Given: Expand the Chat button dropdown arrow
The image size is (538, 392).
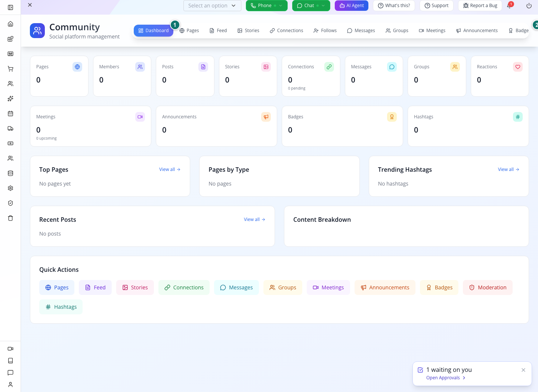Looking at the screenshot, I should point(323,6).
